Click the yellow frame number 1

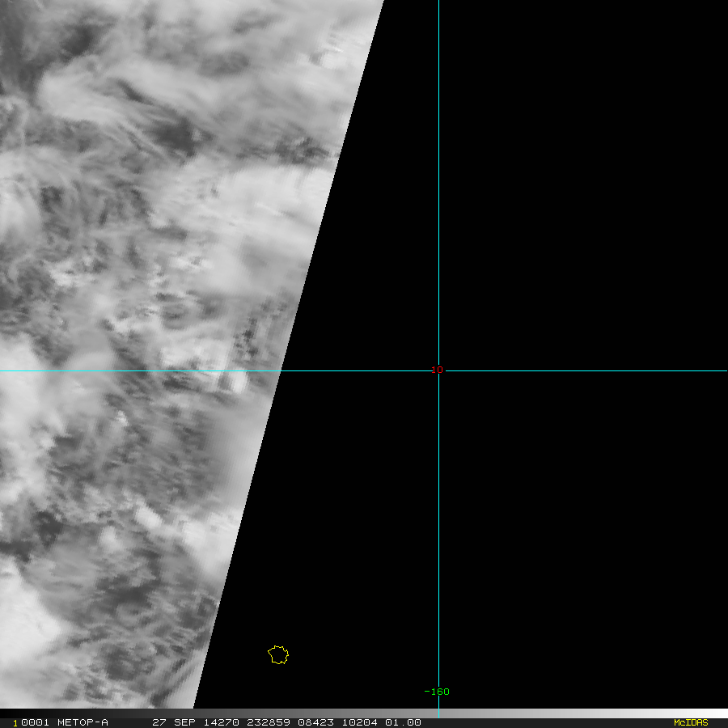[15, 723]
